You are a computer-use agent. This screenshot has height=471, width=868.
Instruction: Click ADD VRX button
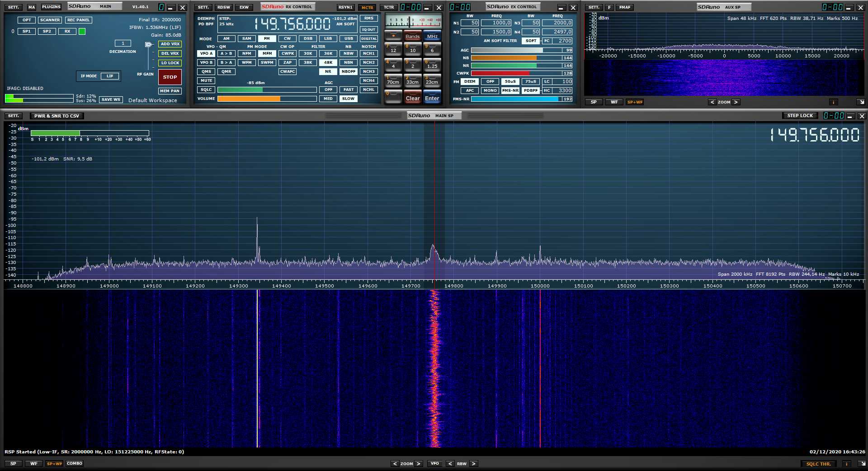[x=170, y=44]
